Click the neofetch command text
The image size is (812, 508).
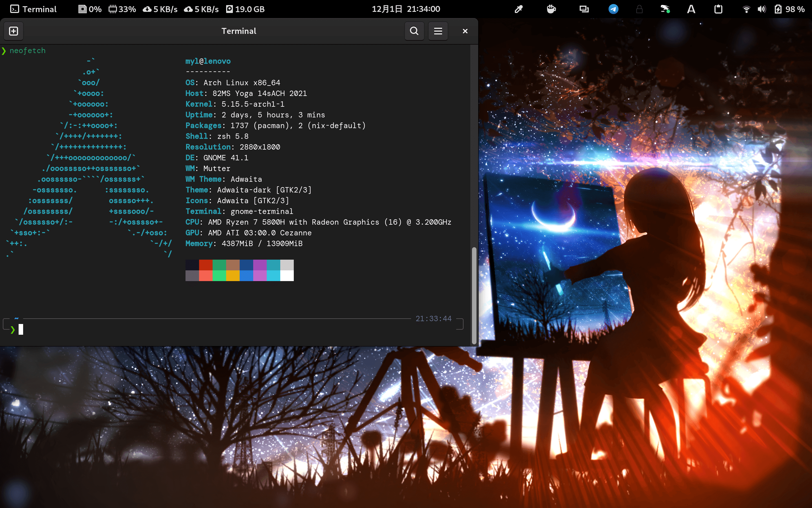pos(28,51)
